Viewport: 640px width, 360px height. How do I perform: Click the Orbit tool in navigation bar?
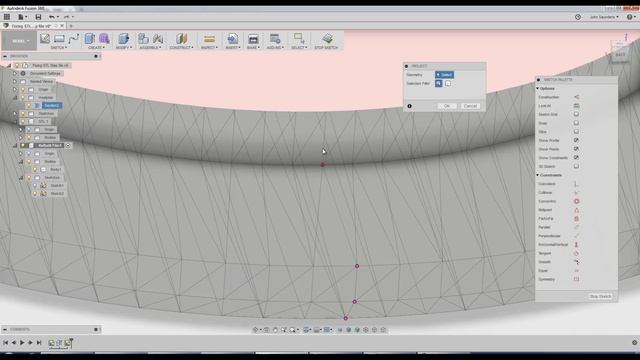(x=256, y=330)
